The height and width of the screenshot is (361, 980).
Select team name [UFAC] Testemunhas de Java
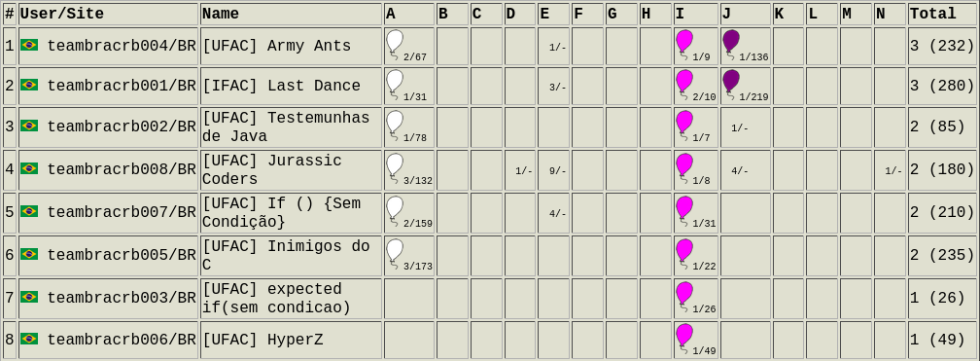[286, 127]
